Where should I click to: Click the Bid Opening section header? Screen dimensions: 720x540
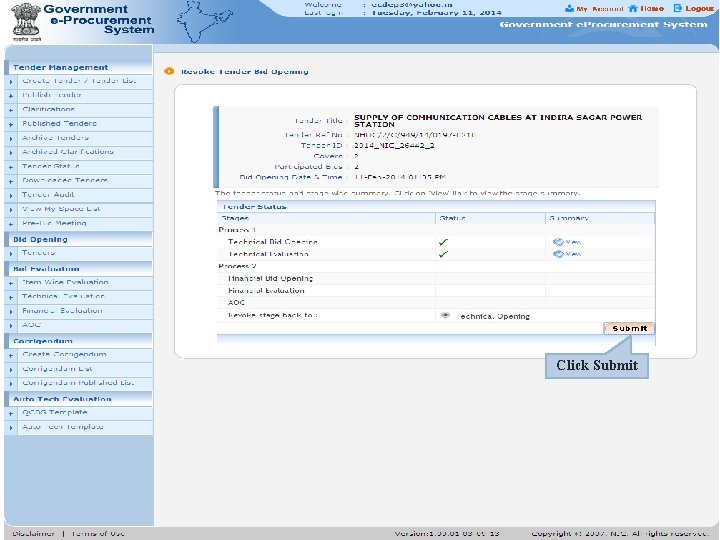78,239
